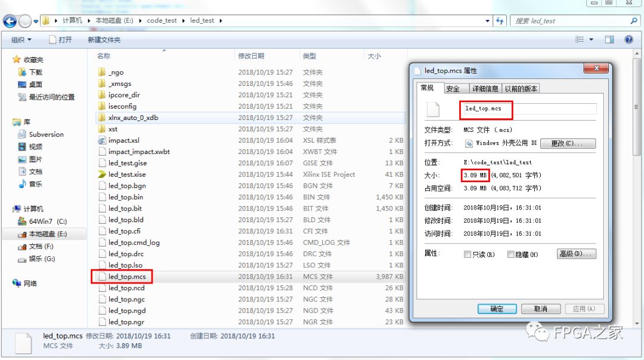The height and width of the screenshot is (360, 644).
Task: Show the preview pane via its toolbar icon
Action: 609,39
